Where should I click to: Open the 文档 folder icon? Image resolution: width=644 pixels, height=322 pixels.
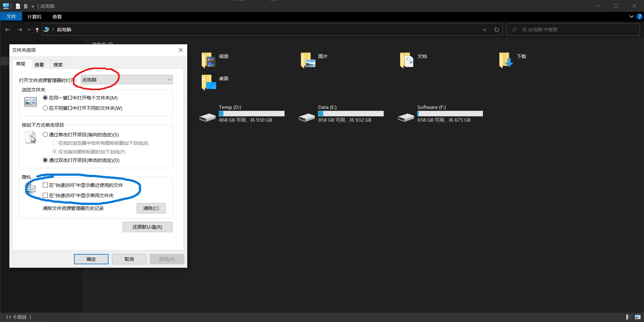tap(407, 60)
